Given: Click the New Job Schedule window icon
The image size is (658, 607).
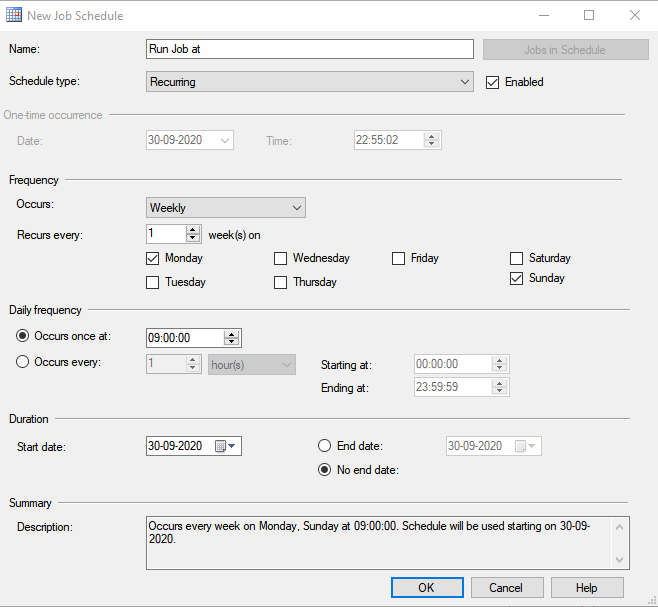Looking at the screenshot, I should [x=15, y=16].
